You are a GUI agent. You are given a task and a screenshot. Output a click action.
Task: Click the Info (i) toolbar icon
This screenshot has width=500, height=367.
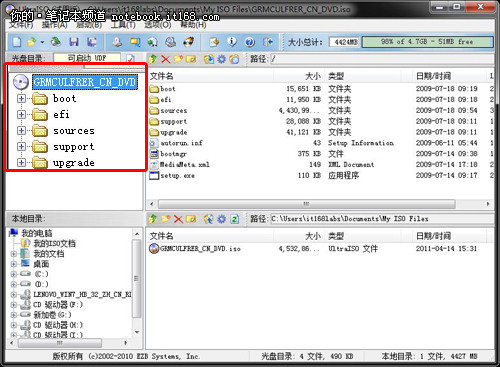click(x=232, y=42)
